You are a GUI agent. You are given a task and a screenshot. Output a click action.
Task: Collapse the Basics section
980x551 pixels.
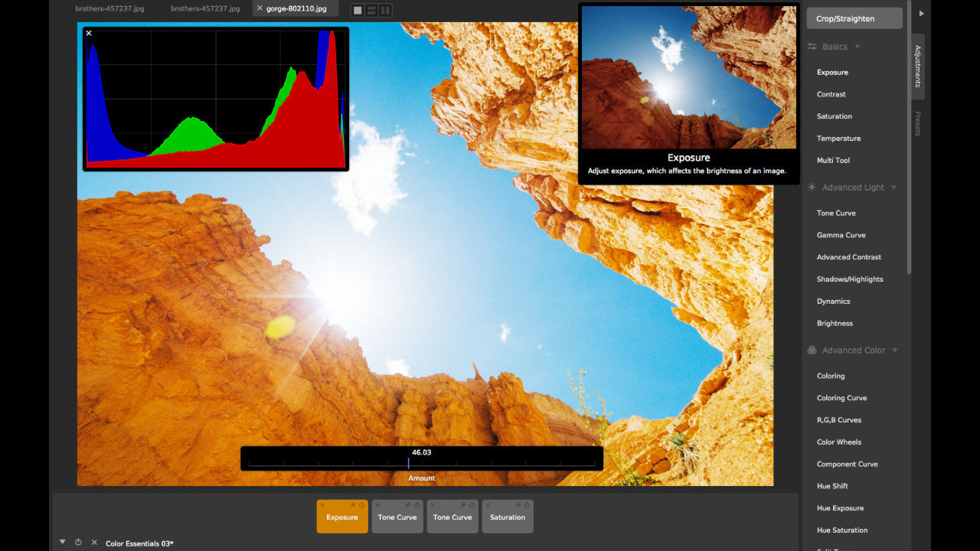point(857,46)
